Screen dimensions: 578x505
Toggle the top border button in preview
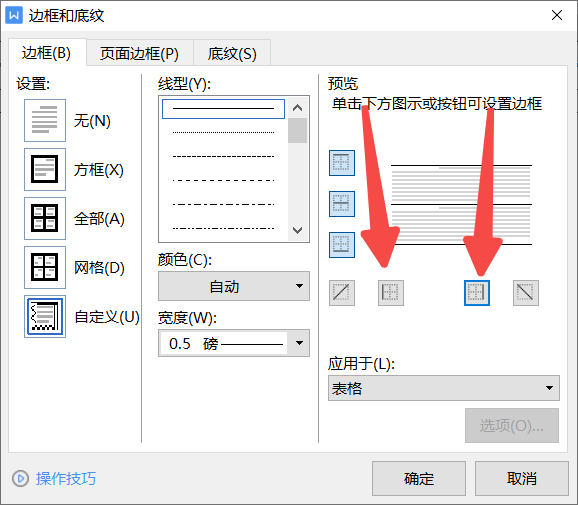pyautogui.click(x=342, y=163)
